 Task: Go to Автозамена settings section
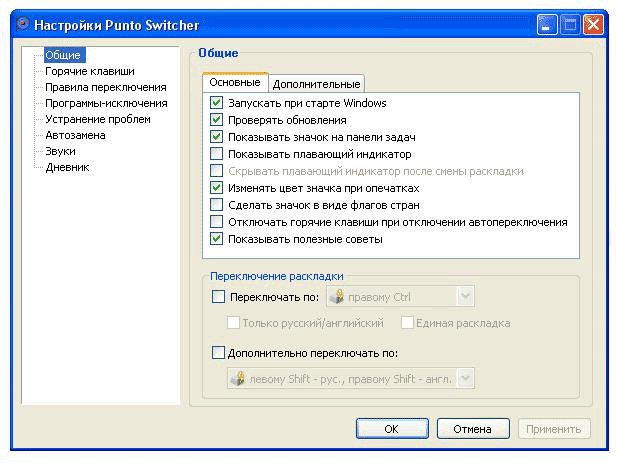click(75, 135)
